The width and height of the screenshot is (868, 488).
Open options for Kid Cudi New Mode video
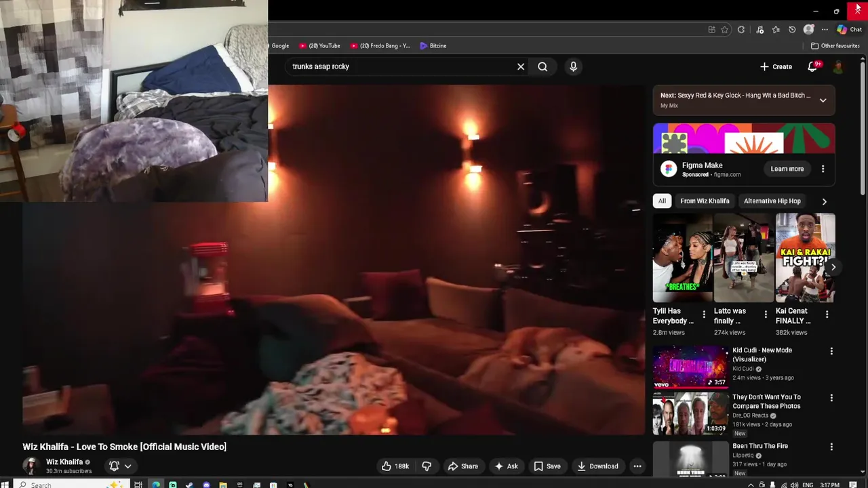tap(831, 351)
